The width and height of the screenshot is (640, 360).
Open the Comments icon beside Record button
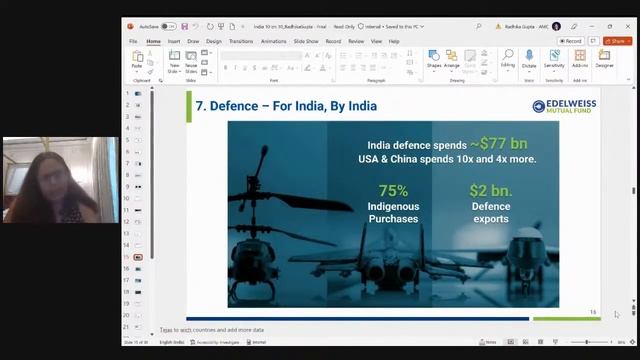point(593,41)
